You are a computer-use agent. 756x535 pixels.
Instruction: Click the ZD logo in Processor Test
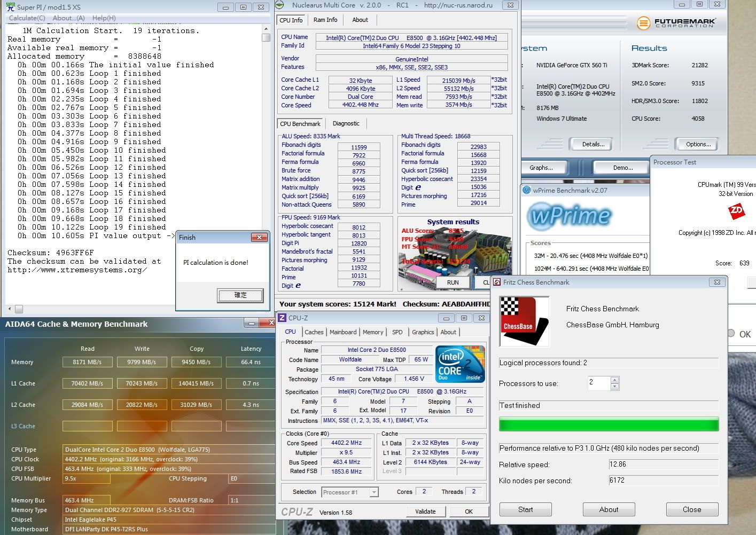click(x=737, y=212)
